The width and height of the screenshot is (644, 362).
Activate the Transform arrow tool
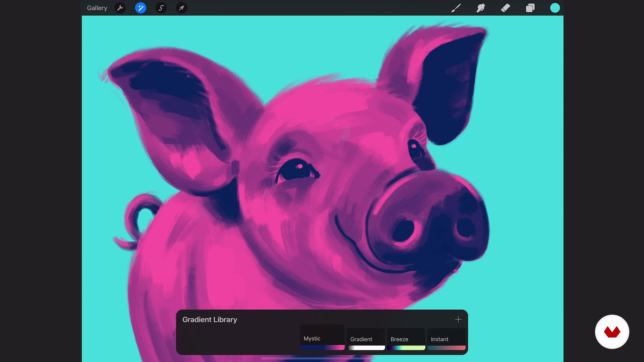coord(181,8)
